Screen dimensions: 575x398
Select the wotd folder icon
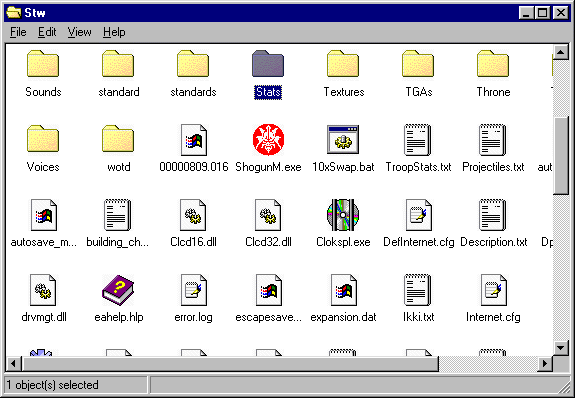[x=118, y=139]
